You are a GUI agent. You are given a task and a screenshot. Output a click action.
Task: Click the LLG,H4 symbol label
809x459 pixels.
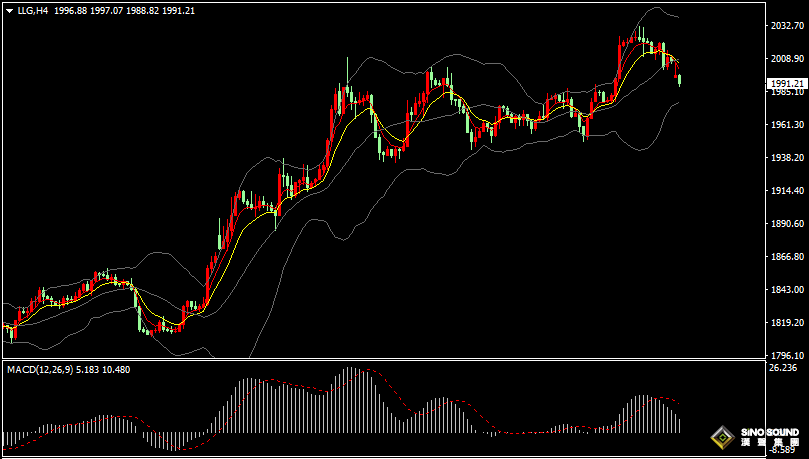[33, 10]
